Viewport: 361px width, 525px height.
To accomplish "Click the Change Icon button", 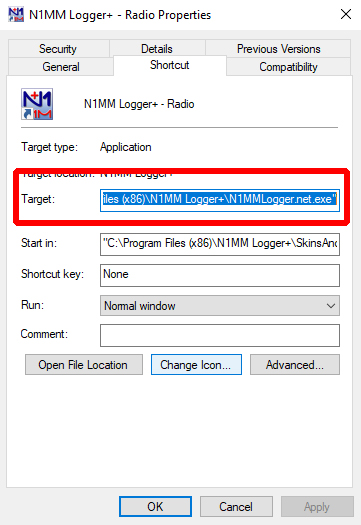I will pyautogui.click(x=196, y=365).
